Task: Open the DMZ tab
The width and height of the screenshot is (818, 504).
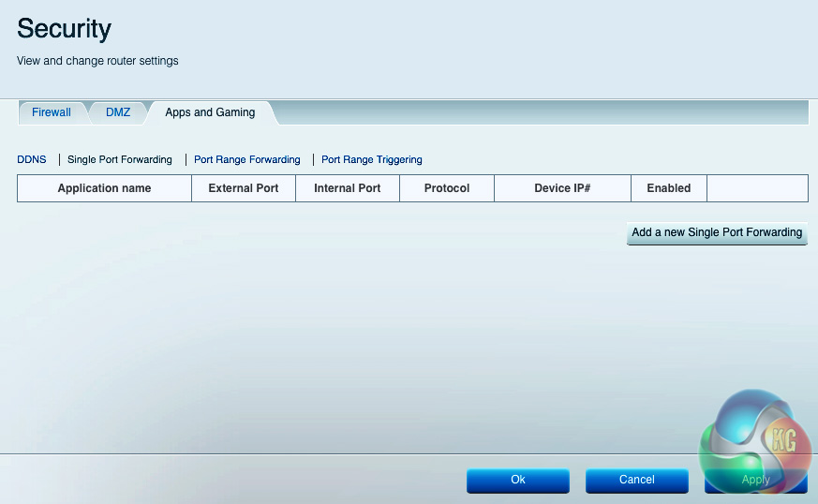Action: tap(118, 112)
